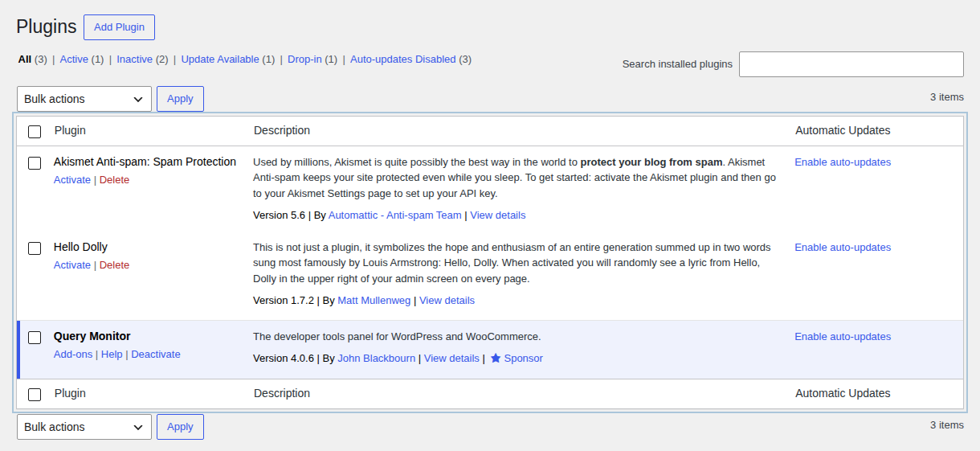Open Query Monitor Add-ons link
This screenshot has width=980, height=451.
click(x=73, y=355)
